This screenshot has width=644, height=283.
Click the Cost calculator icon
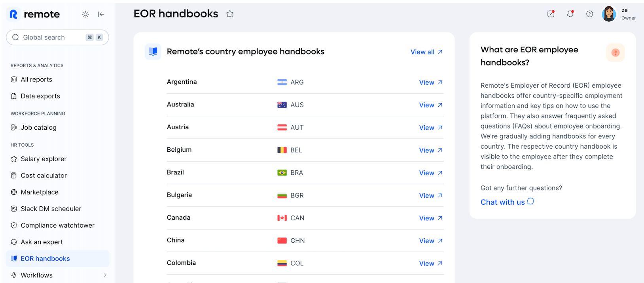click(14, 175)
